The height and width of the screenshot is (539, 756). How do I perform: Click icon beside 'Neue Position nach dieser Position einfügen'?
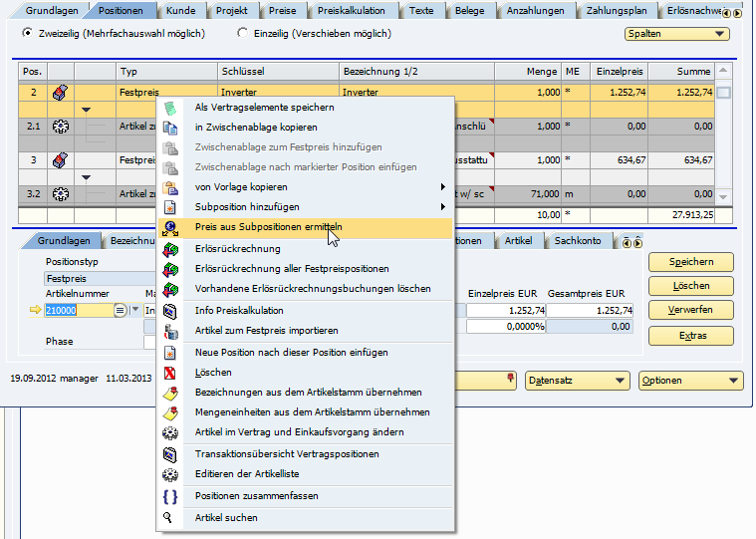pos(170,353)
